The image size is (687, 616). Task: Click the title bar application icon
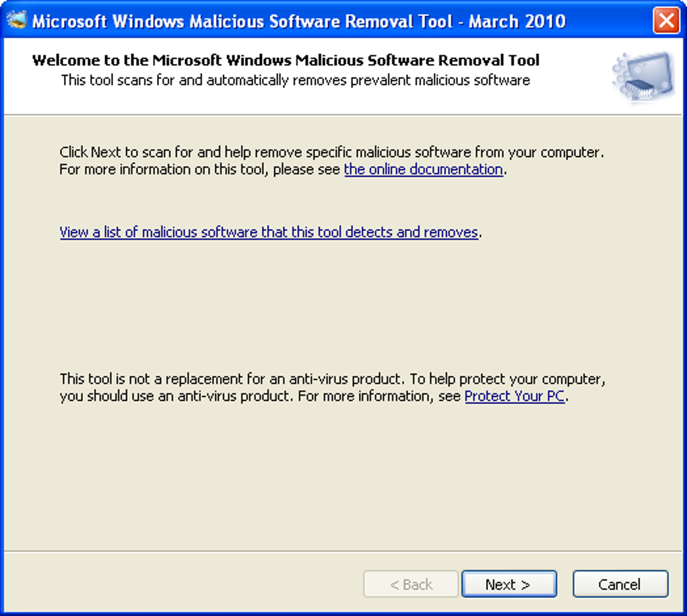tap(17, 20)
